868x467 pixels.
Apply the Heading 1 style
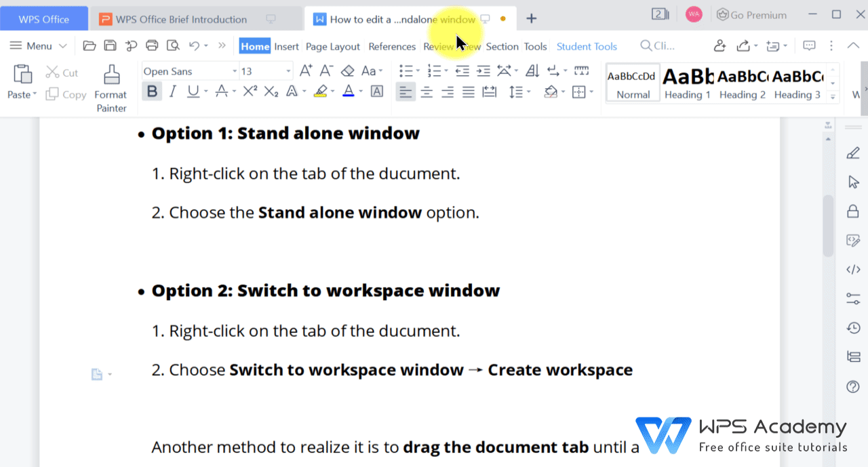pos(687,81)
